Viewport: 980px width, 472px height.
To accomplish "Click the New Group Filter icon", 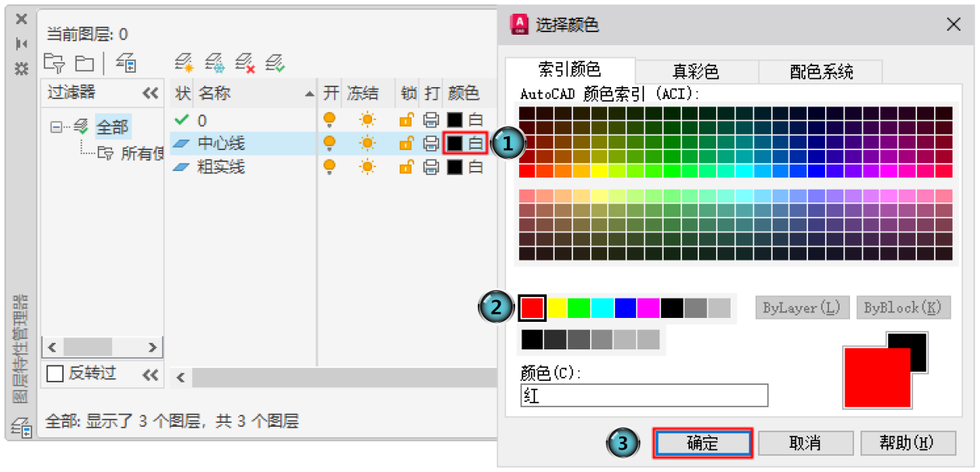I will [85, 63].
